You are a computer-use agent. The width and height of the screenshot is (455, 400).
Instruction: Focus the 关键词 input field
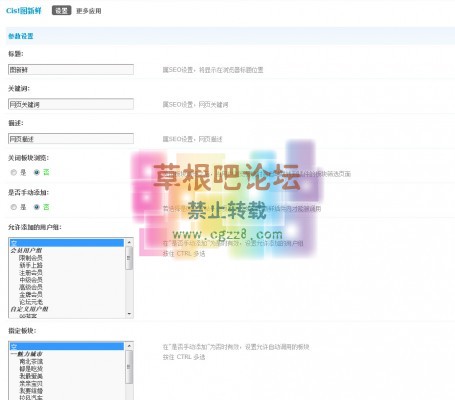pyautogui.click(x=71, y=104)
